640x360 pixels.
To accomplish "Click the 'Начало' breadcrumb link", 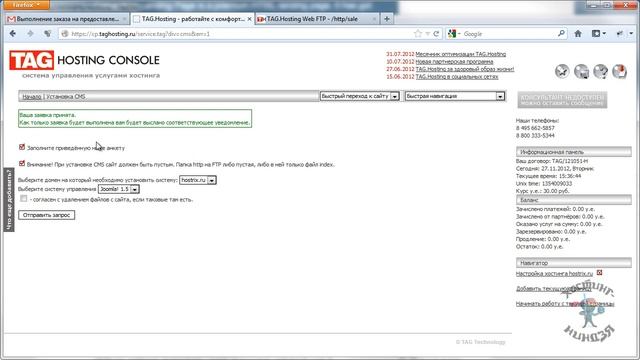I will [x=32, y=97].
